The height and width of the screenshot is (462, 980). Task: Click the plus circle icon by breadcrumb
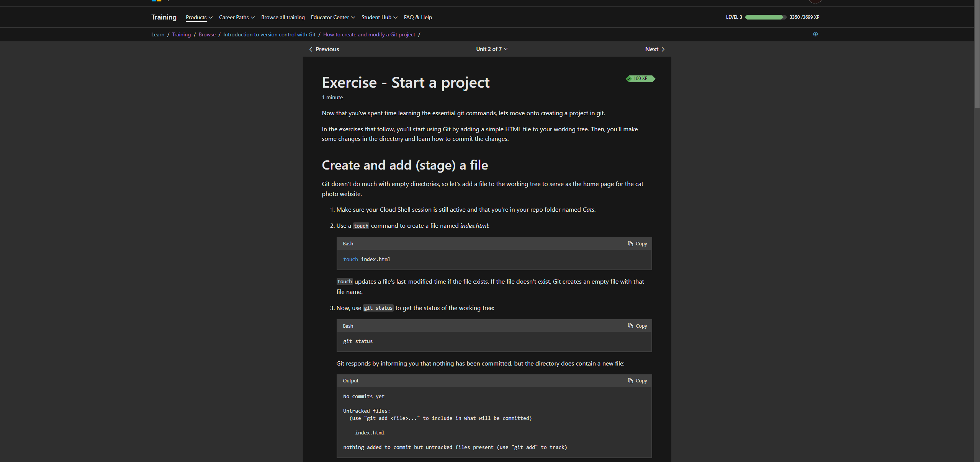815,34
